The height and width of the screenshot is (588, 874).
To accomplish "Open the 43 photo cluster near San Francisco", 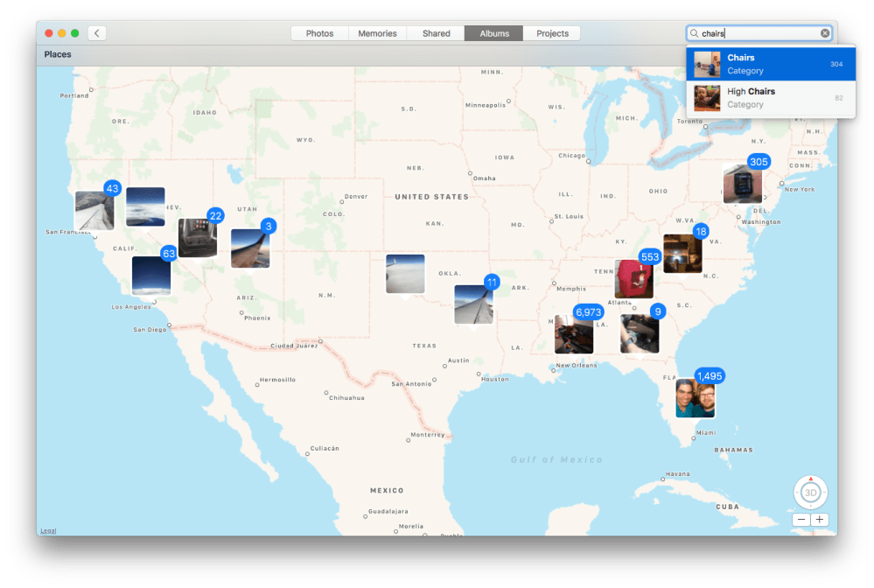I will tap(94, 210).
